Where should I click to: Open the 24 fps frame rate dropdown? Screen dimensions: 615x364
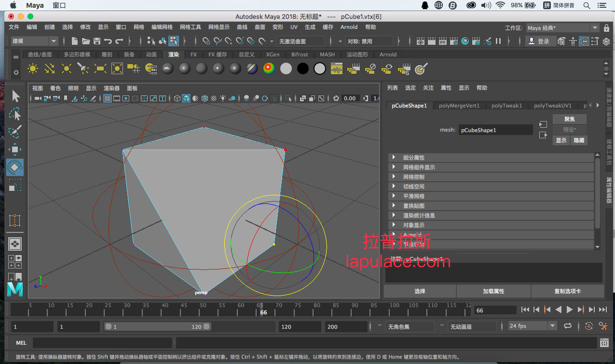click(x=533, y=326)
